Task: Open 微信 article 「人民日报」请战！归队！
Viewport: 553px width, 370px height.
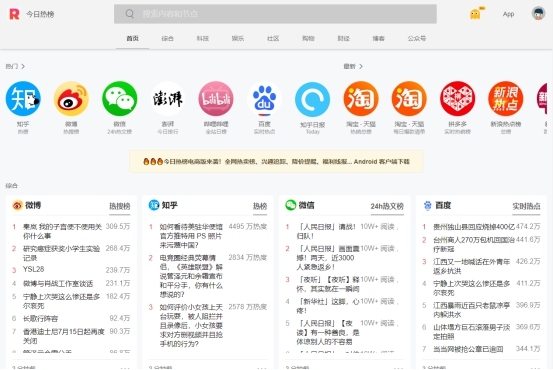Action: 326,231
